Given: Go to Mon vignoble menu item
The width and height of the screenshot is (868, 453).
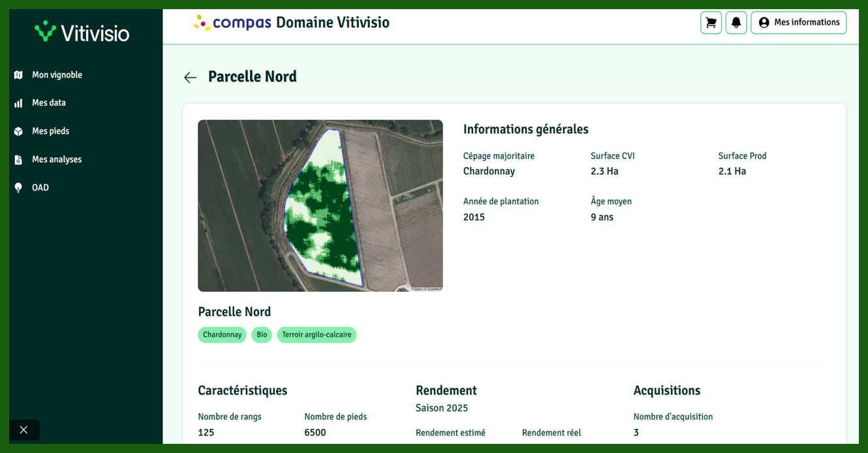Looking at the screenshot, I should 57,75.
